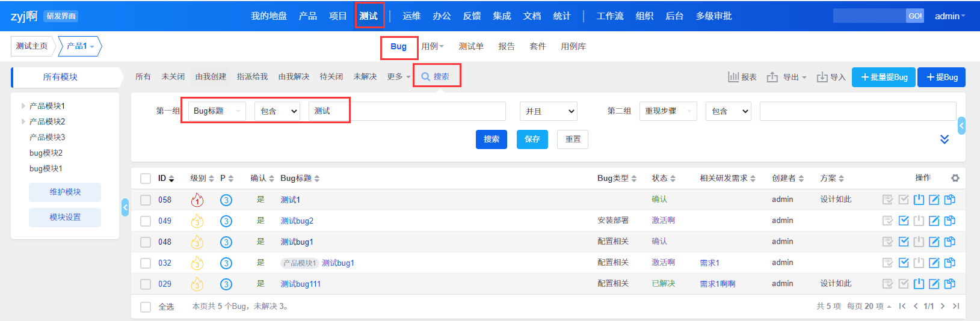Expand the 产品模块2 tree node
Screen dimensions: 980x321
coord(23,121)
